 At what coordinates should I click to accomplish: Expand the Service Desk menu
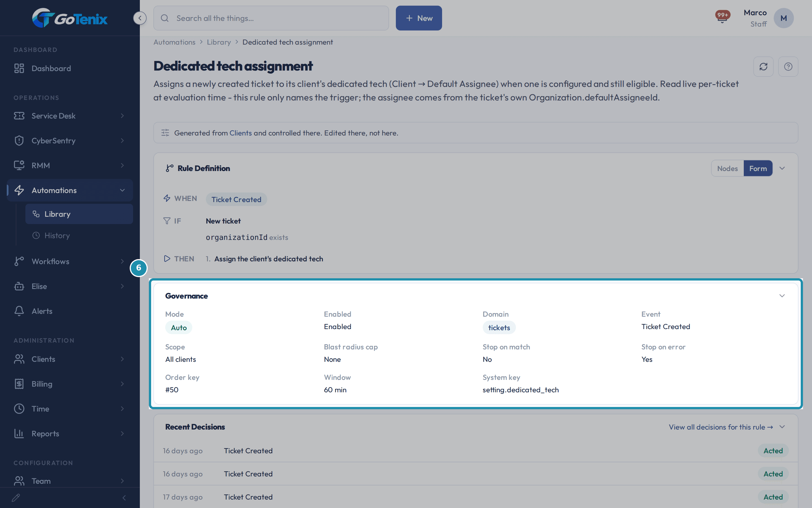70,116
